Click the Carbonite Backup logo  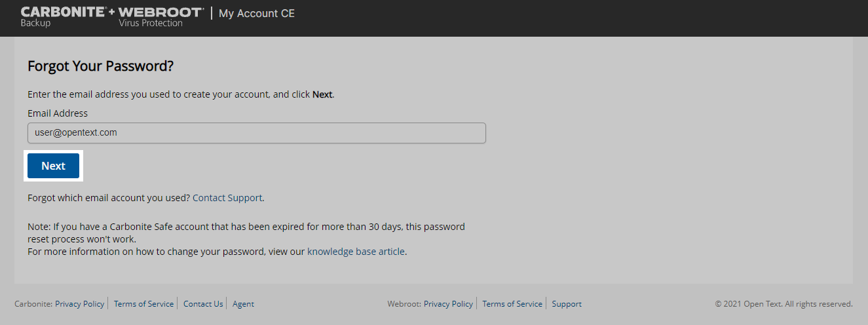63,16
